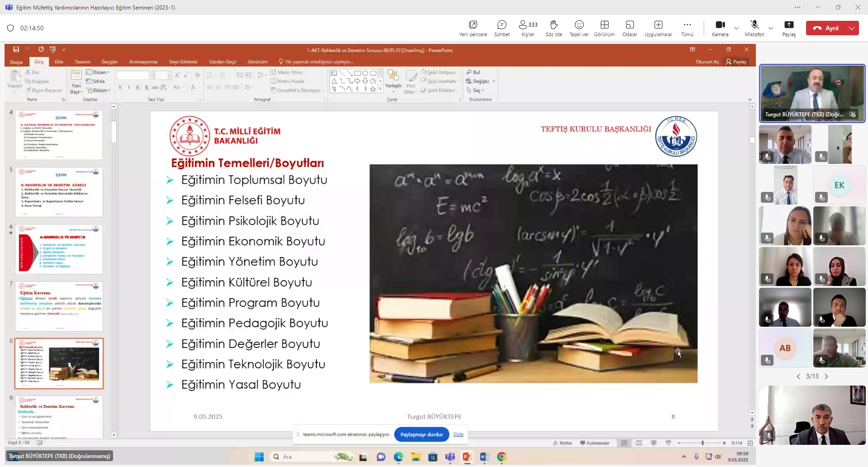
Task: Open Sohbet chat panel in Teams
Action: (502, 28)
